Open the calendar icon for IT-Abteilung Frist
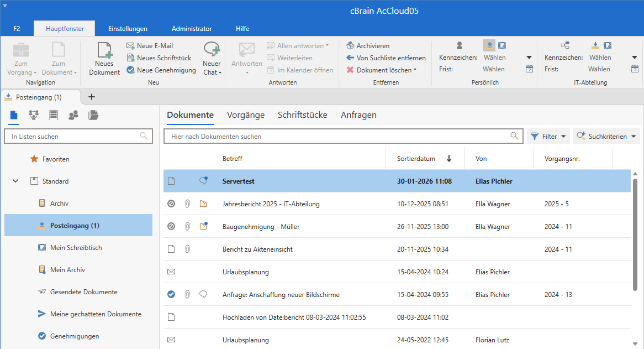 coord(635,69)
